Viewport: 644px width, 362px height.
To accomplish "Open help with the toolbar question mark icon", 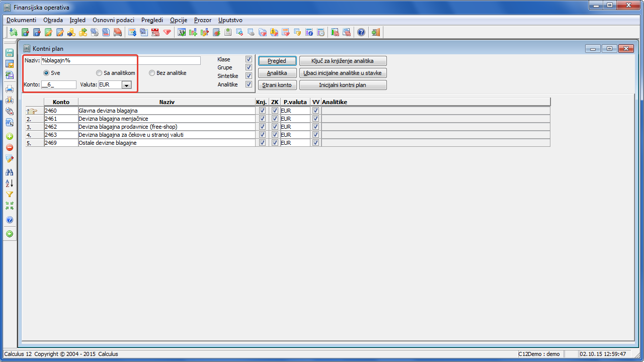I will pyautogui.click(x=361, y=32).
